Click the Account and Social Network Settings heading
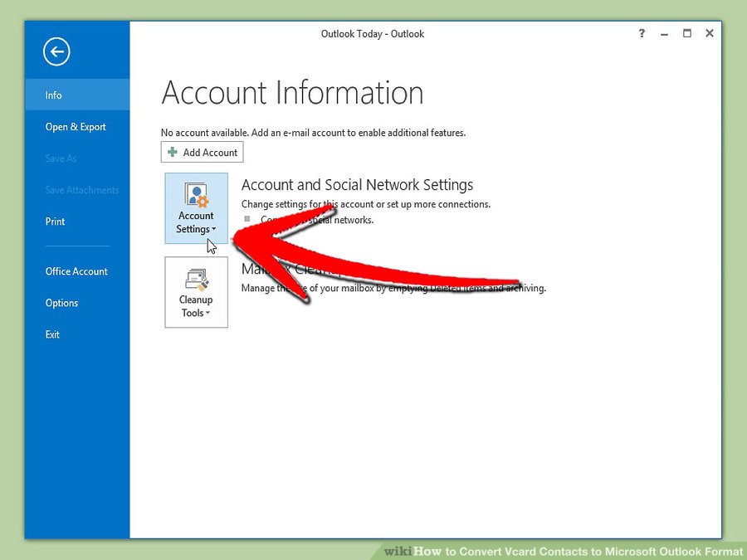Image resolution: width=747 pixels, height=560 pixels. (357, 185)
